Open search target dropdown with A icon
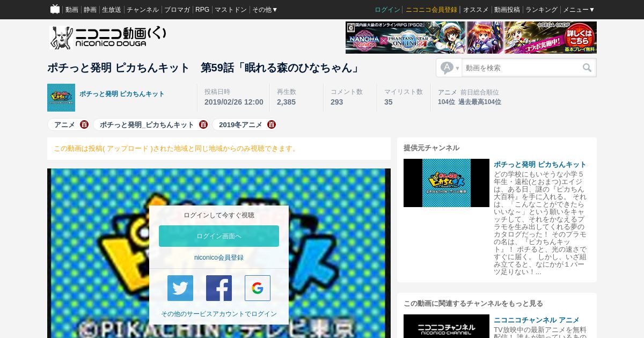 pyautogui.click(x=450, y=68)
